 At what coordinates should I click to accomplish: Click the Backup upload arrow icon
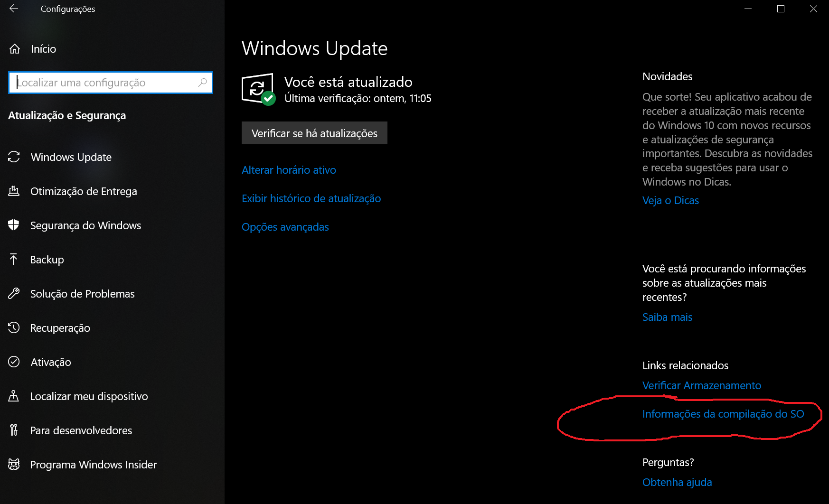pyautogui.click(x=14, y=260)
